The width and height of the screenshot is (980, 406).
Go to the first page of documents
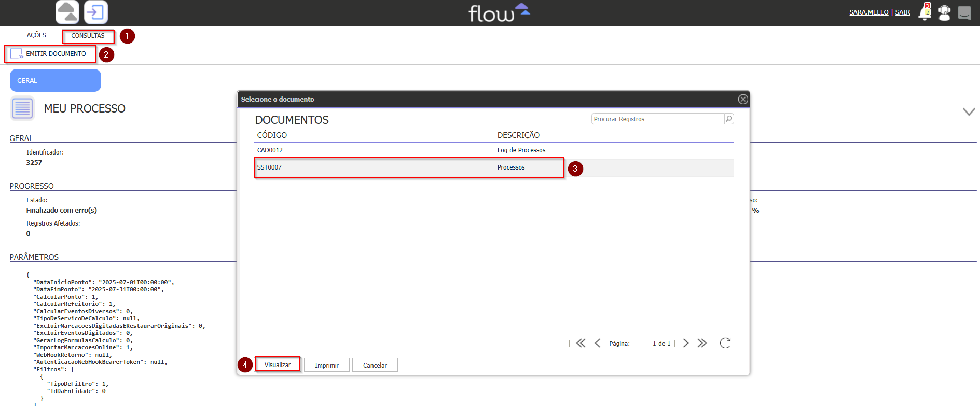(581, 343)
